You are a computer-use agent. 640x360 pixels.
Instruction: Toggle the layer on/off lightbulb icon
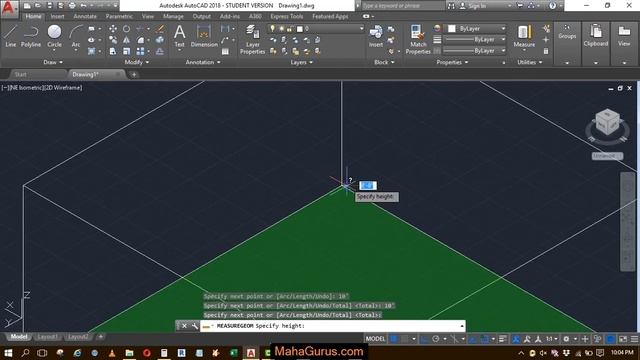(273, 29)
